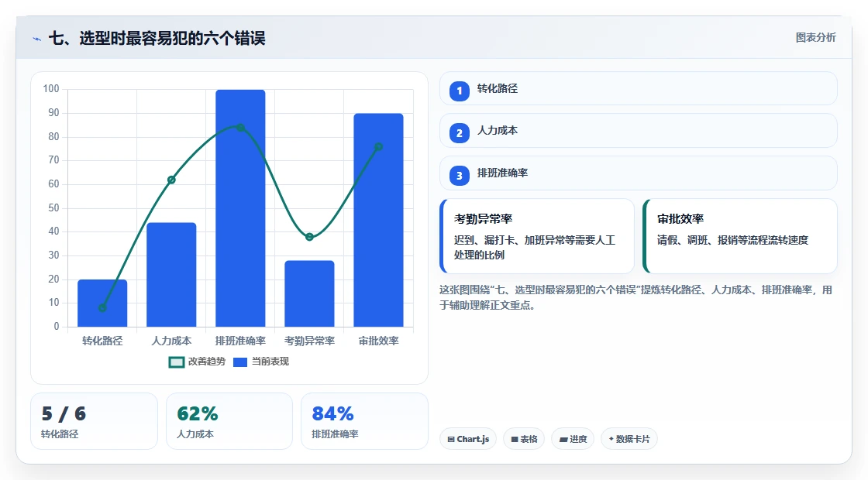This screenshot has height=480, width=868.
Task: Toggle the 改善趋势 legend label
Action: coord(206,361)
